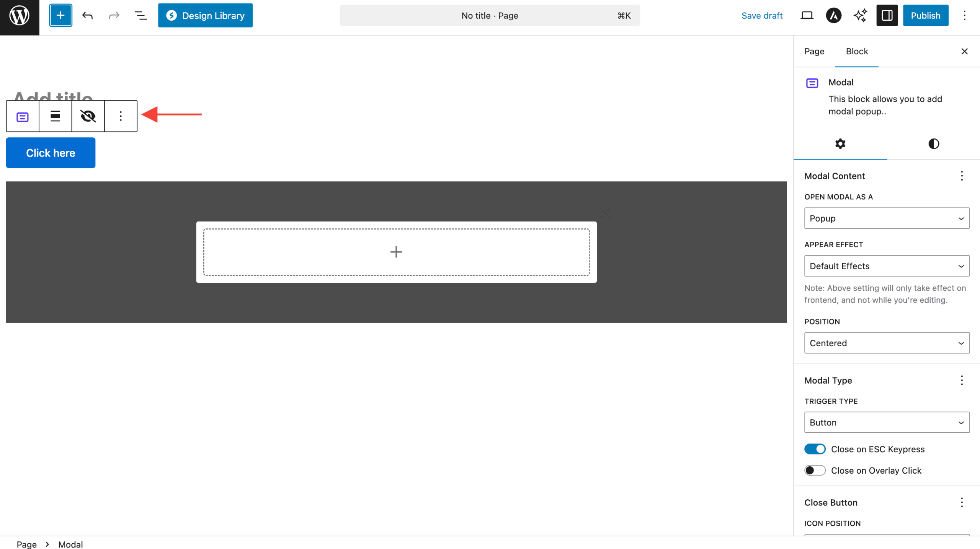This screenshot has height=549, width=980.
Task: Open the Open Modal As A dropdown
Action: click(887, 218)
